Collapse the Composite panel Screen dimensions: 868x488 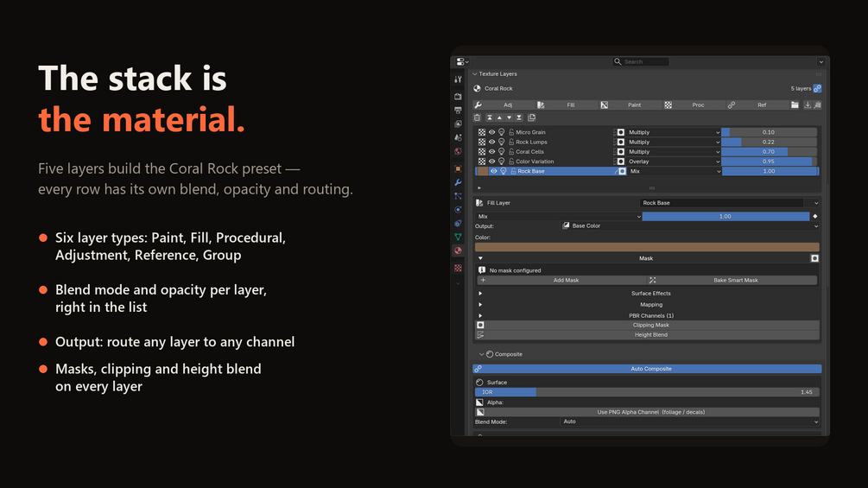(481, 354)
